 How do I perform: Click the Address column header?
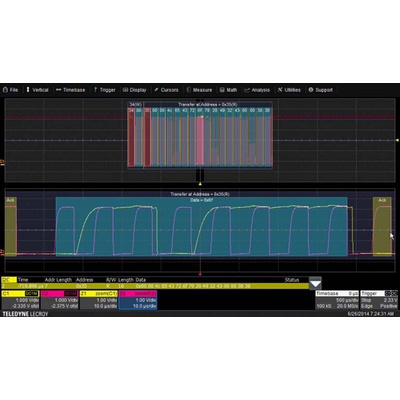pyautogui.click(x=84, y=280)
